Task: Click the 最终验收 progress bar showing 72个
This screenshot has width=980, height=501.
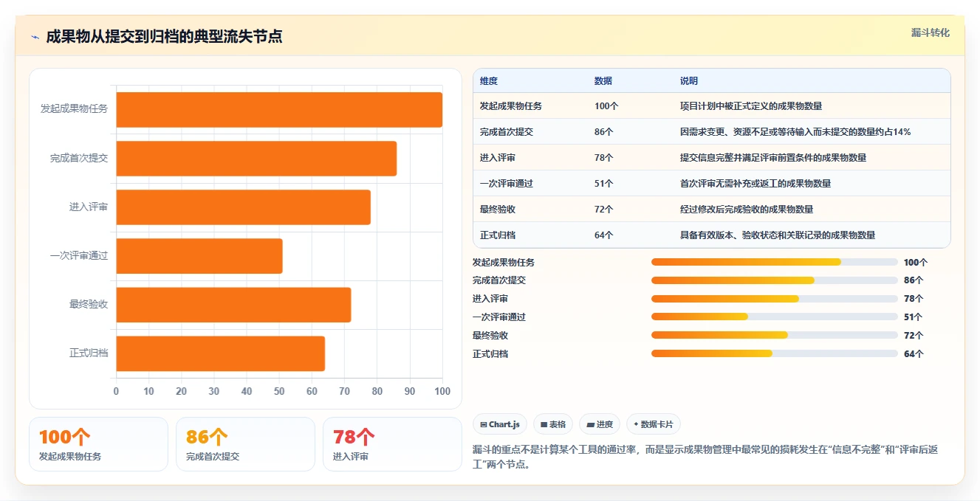Action: click(x=775, y=335)
